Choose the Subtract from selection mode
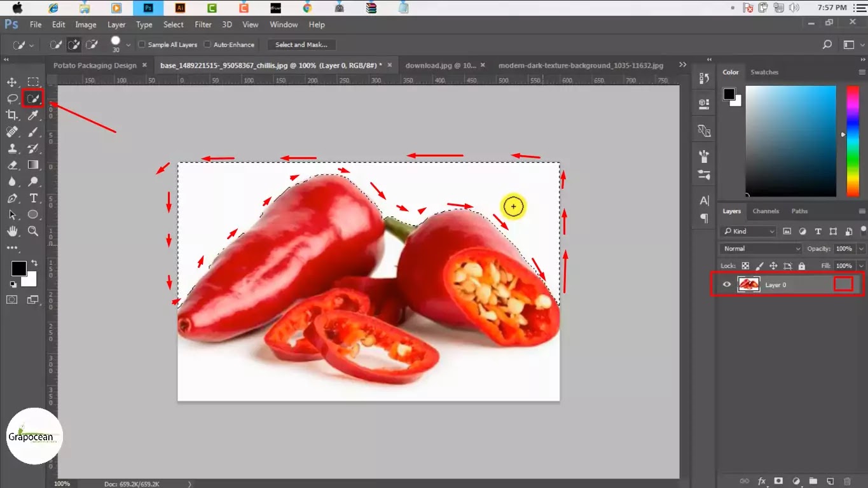Image resolution: width=868 pixels, height=488 pixels. click(x=92, y=45)
